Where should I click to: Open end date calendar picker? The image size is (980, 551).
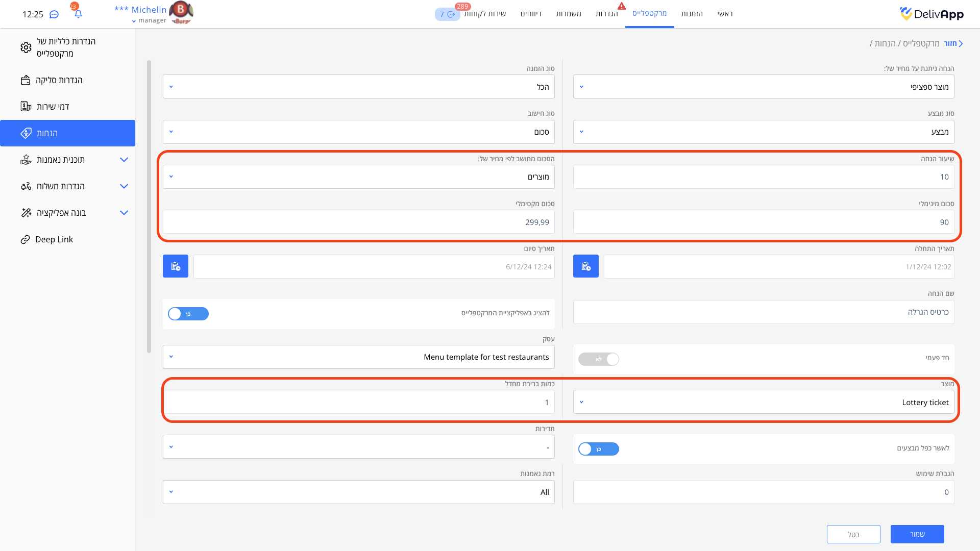point(176,266)
